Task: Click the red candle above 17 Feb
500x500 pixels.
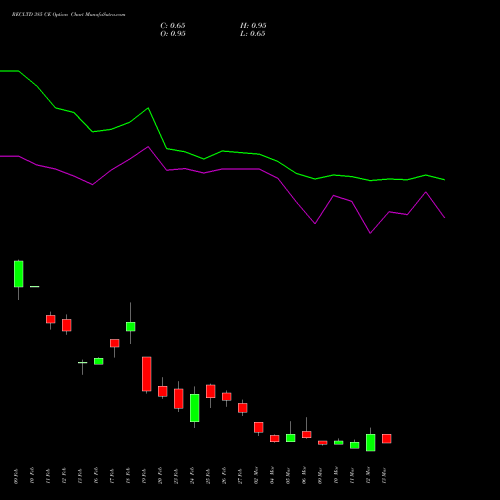Action: 115,343
